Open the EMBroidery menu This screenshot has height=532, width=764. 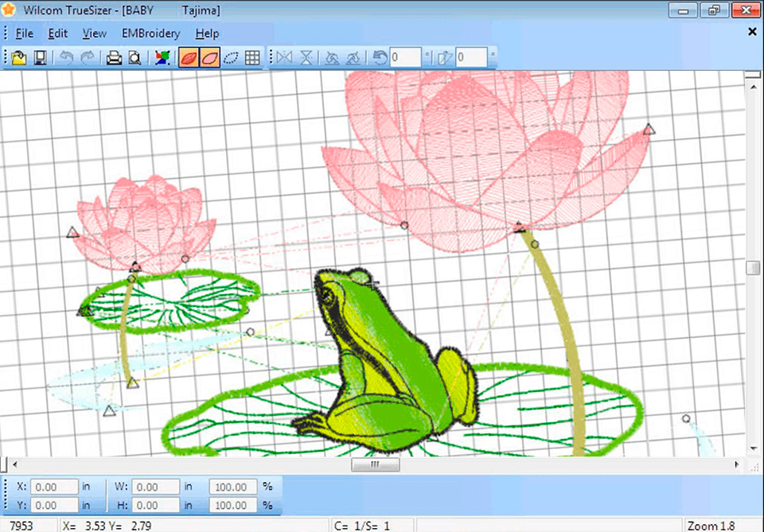(x=150, y=33)
